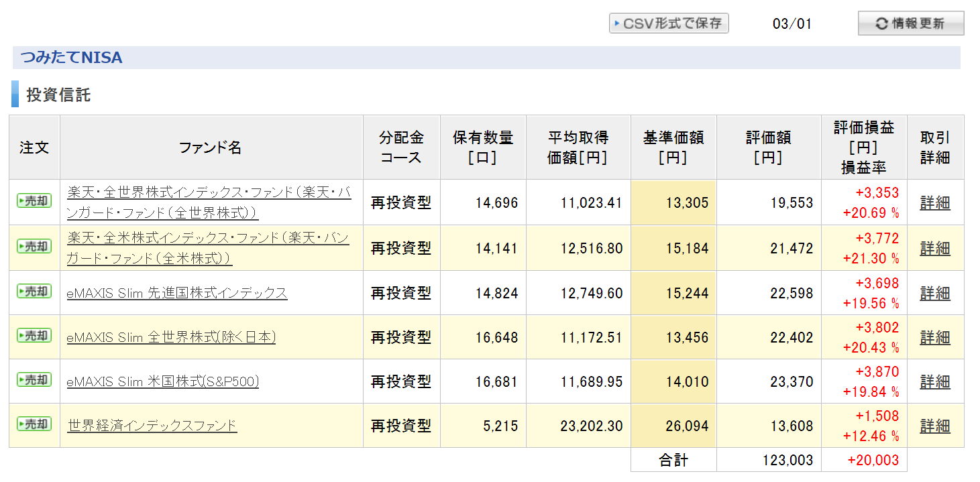The width and height of the screenshot is (980, 482).
Task: Click the 合計 total label
Action: click(x=673, y=461)
